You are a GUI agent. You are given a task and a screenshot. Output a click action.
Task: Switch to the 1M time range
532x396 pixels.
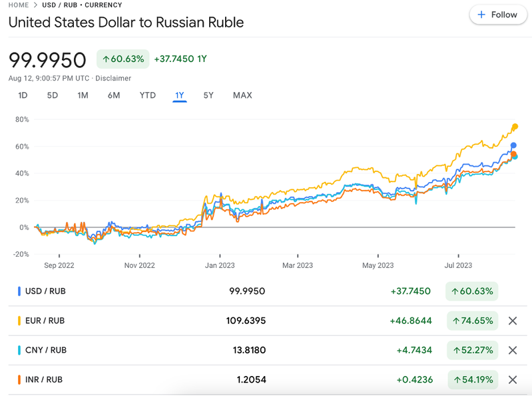(x=83, y=95)
